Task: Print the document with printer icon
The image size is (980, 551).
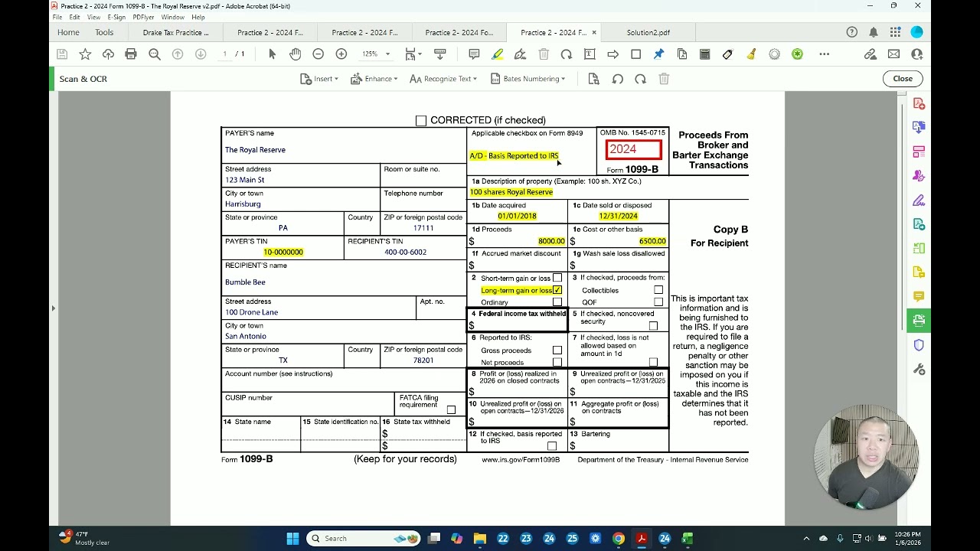Action: tap(131, 54)
